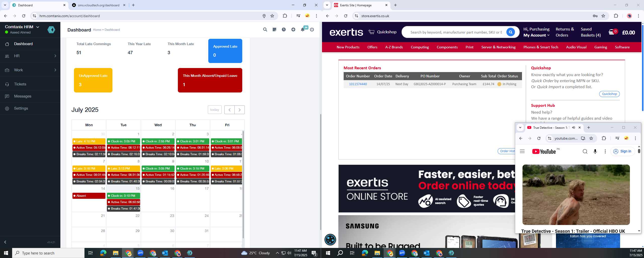Image resolution: width=644 pixels, height=258 pixels.
Task: Reload the YouTube window page
Action: point(539,138)
